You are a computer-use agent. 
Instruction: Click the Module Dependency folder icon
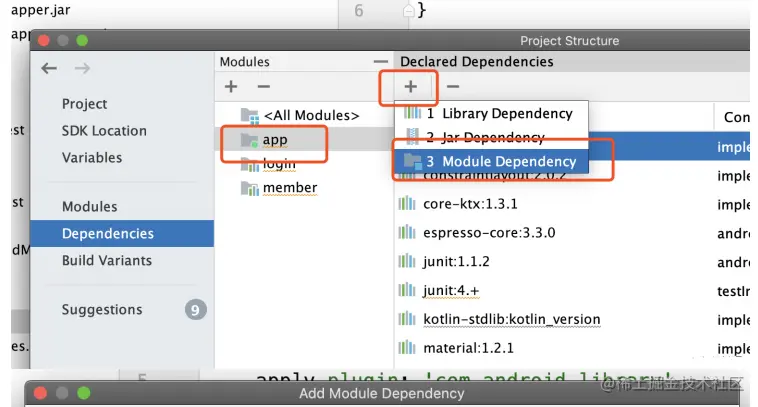pyautogui.click(x=413, y=161)
